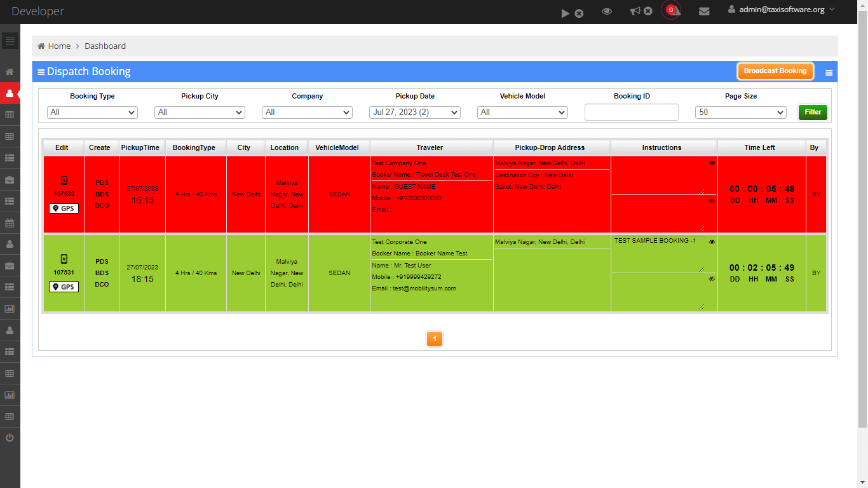This screenshot has width=868, height=488.
Task: Click the Broadcast Booking button
Action: (x=775, y=71)
